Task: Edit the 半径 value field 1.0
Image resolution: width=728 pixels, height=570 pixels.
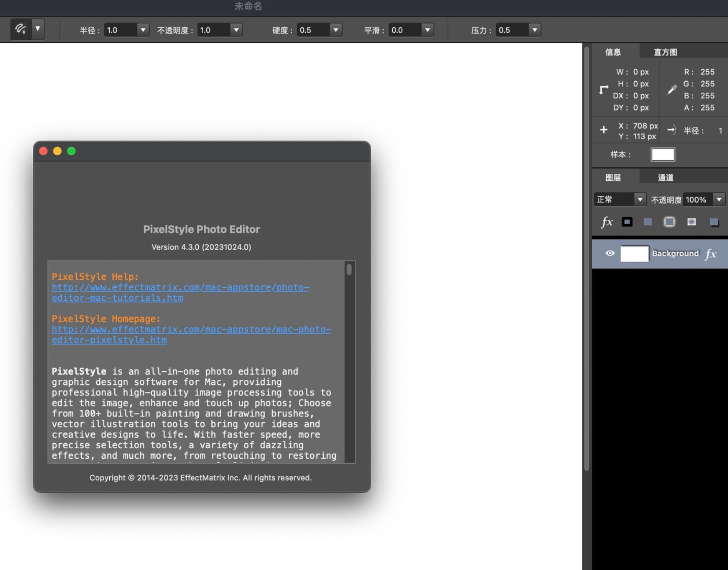Action: (120, 30)
